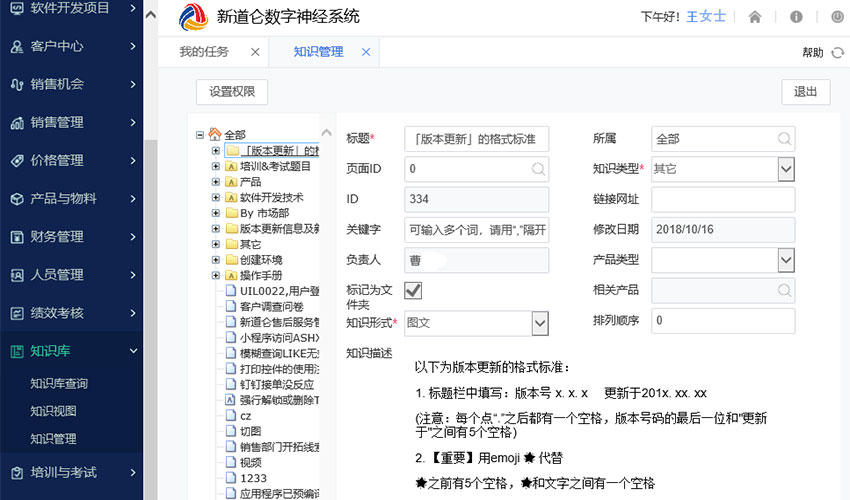Click the refresh icon next to 帮助
This screenshot has height=500, width=850.
coord(838,53)
